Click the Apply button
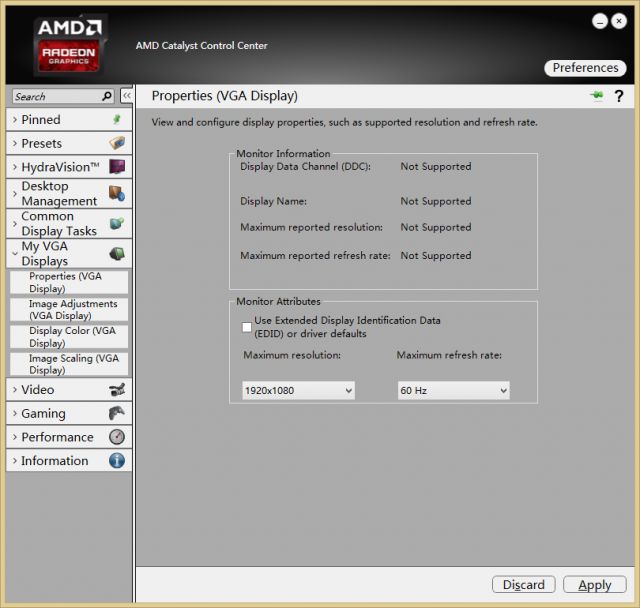Image resolution: width=640 pixels, height=608 pixels. [x=595, y=584]
